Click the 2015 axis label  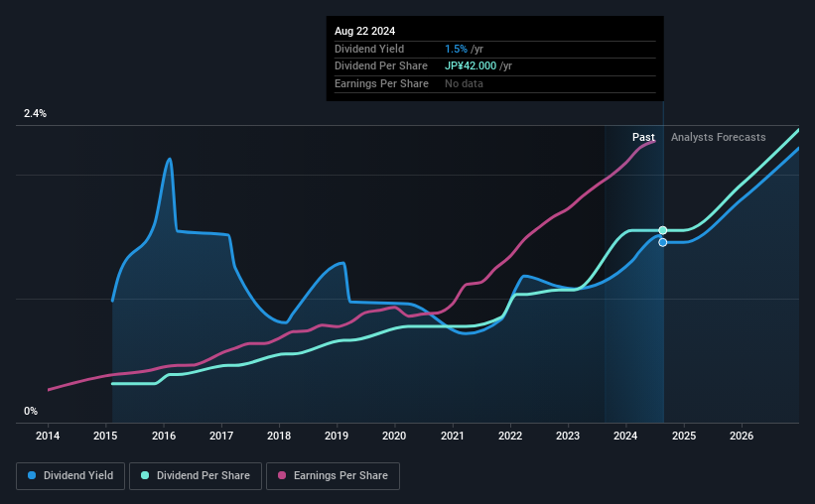[x=105, y=436]
